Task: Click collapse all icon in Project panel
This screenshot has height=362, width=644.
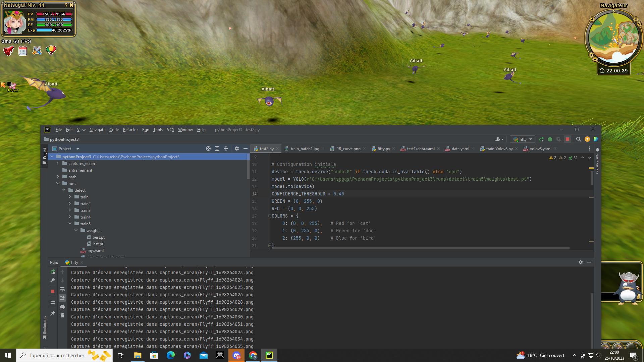Action: tap(226, 149)
